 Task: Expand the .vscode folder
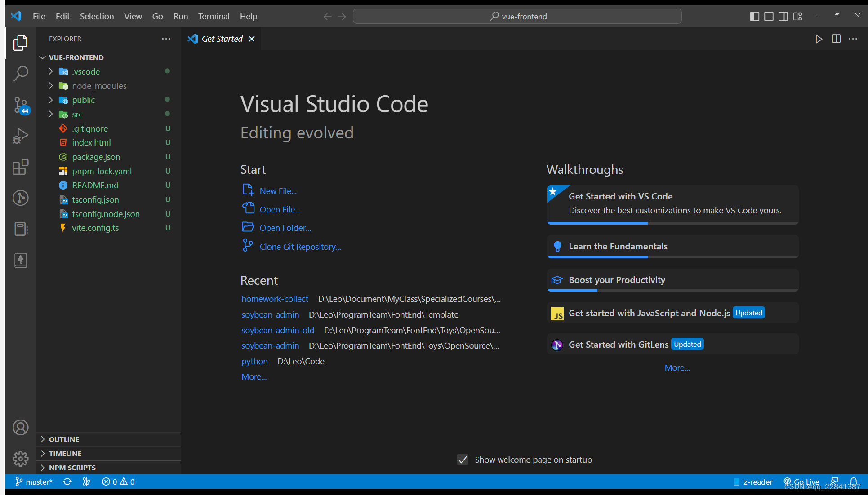(x=108, y=71)
